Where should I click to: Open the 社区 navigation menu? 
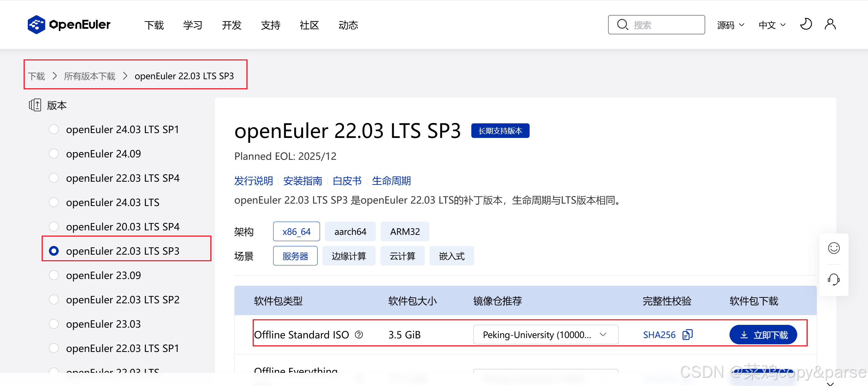(309, 25)
